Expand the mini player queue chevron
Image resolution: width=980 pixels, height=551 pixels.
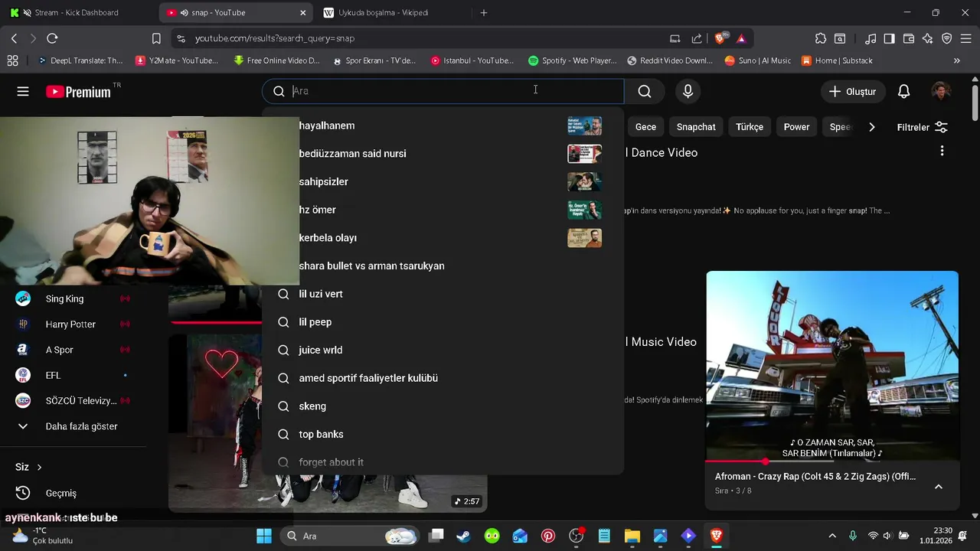[x=938, y=487]
